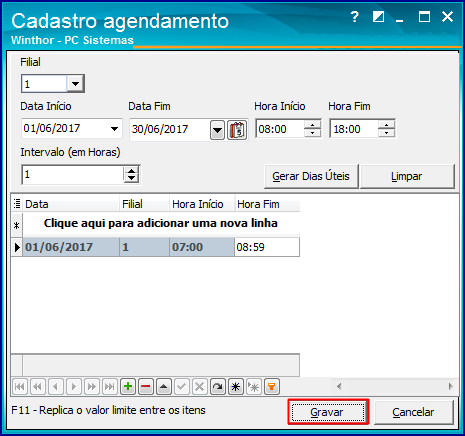Click the Cancelar button
Image resolution: width=465 pixels, height=436 pixels.
(x=413, y=412)
